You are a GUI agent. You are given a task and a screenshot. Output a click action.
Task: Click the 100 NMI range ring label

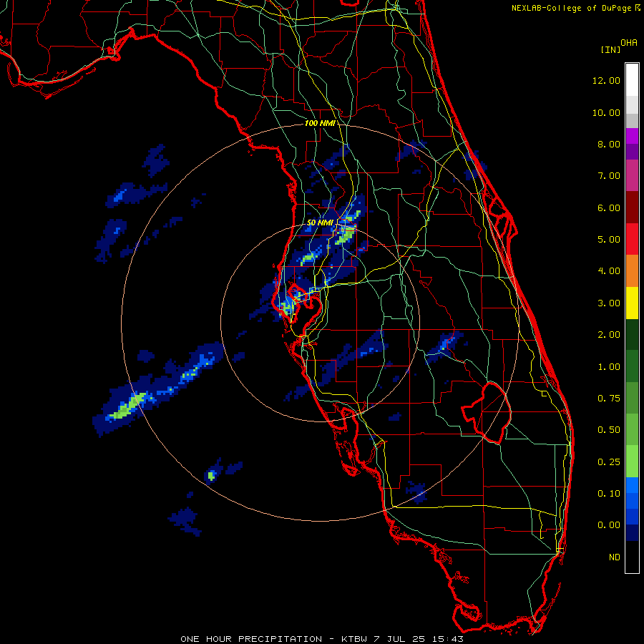320,123
